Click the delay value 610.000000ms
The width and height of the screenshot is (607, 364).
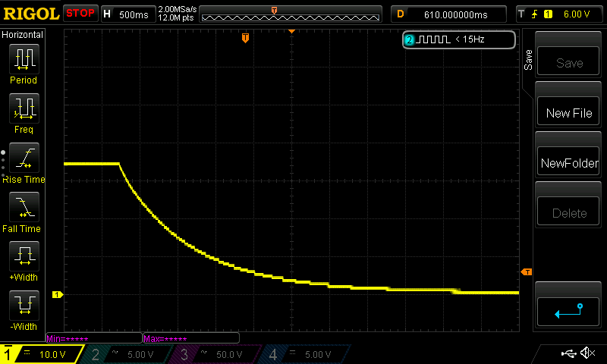(456, 14)
